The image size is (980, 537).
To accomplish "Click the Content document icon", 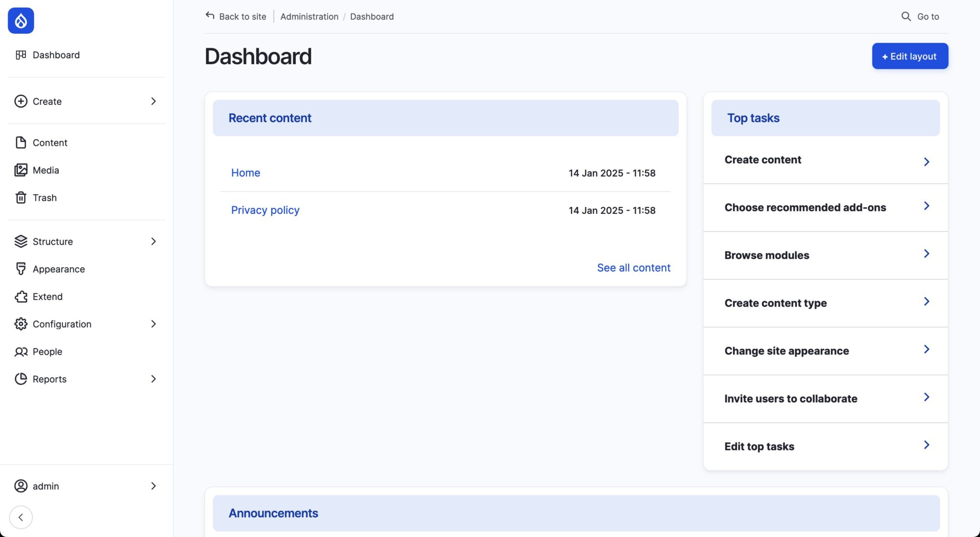I will tap(21, 142).
